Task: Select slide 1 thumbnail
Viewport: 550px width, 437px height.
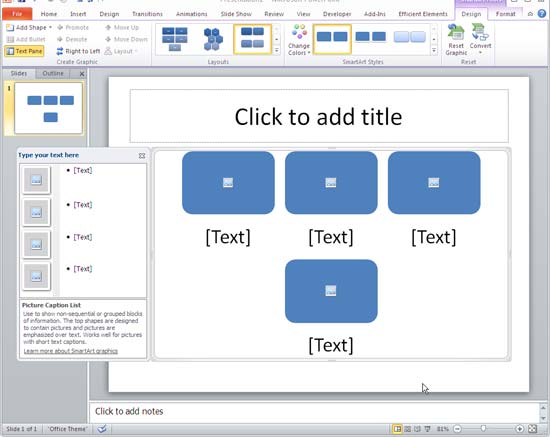Action: point(49,108)
